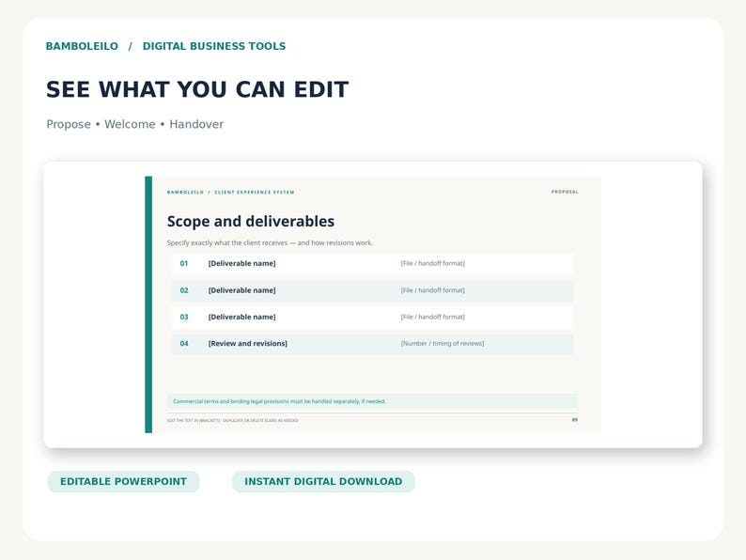Image resolution: width=746 pixels, height=560 pixels.
Task: Select the 'Specify exactly what the client receives' line
Action: tap(270, 242)
